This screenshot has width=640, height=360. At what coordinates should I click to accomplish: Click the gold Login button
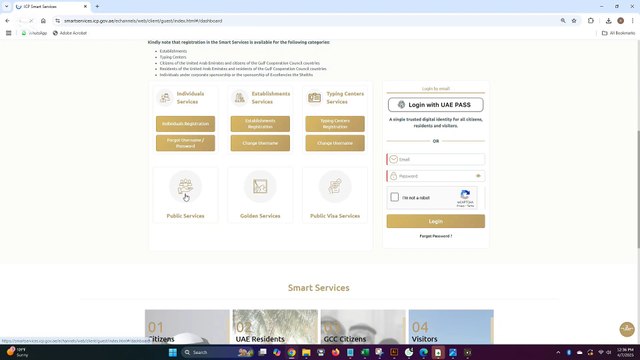tap(436, 221)
